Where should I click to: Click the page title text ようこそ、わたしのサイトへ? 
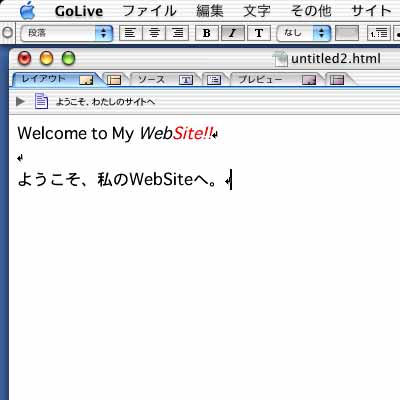click(106, 102)
